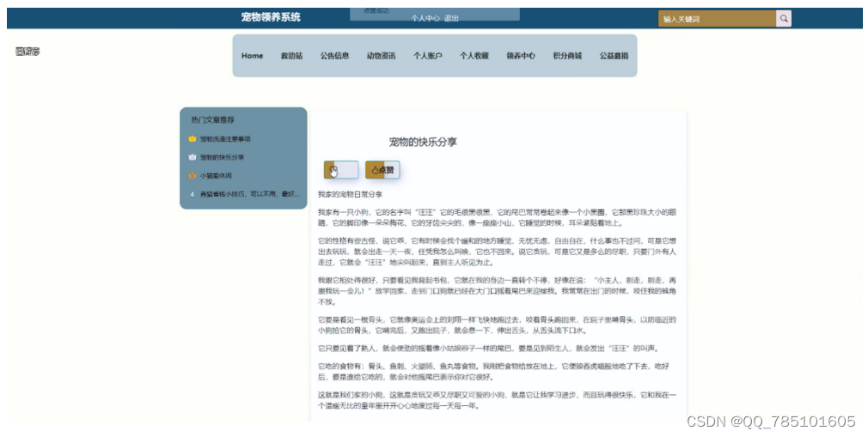Open 公告信息 in navigation bar
This screenshot has width=868, height=437.
coord(334,56)
